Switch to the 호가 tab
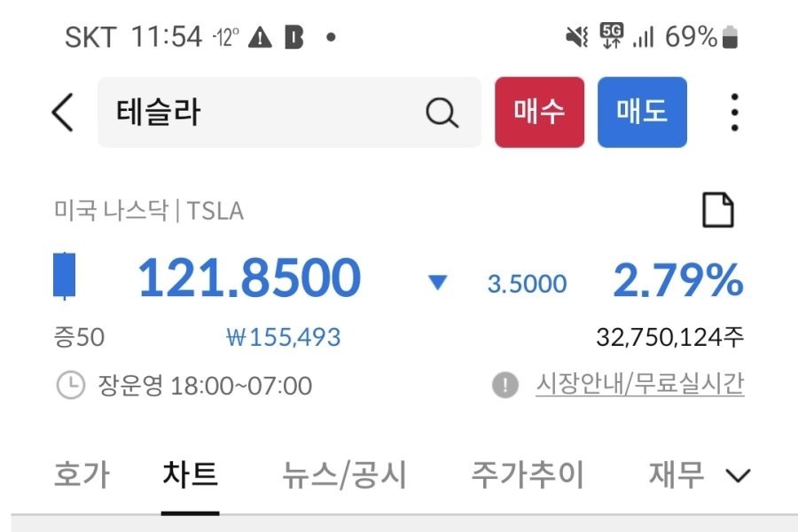The height and width of the screenshot is (532, 798). [x=82, y=475]
